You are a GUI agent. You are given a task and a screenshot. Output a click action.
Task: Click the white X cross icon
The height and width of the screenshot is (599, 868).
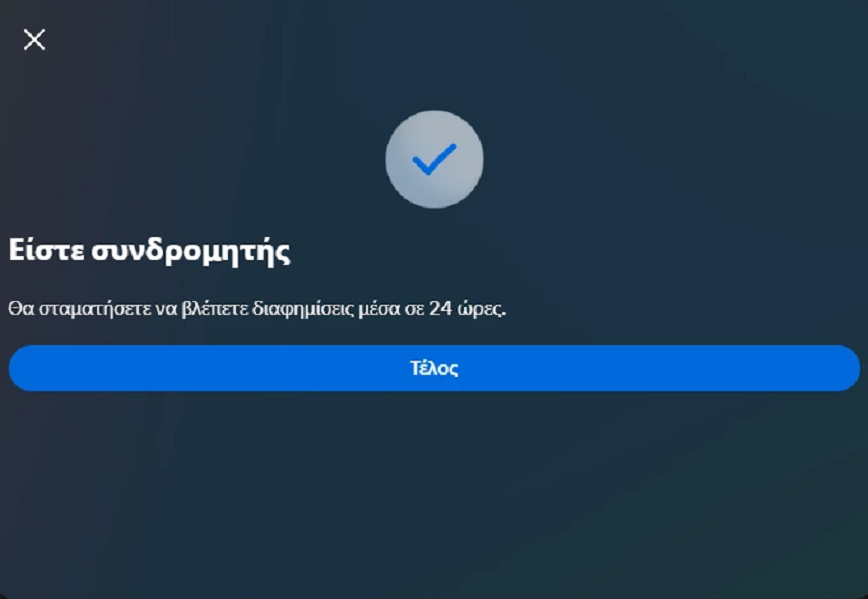tap(34, 40)
